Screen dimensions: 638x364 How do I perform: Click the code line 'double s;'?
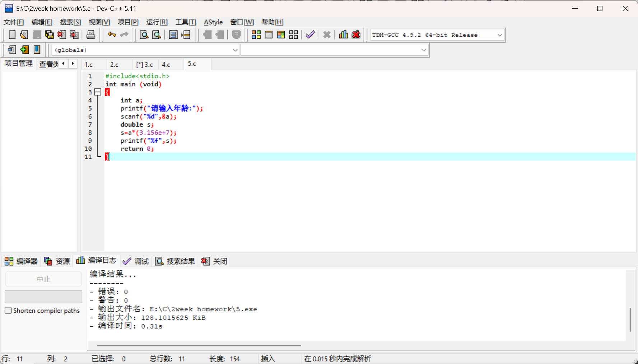tap(137, 124)
